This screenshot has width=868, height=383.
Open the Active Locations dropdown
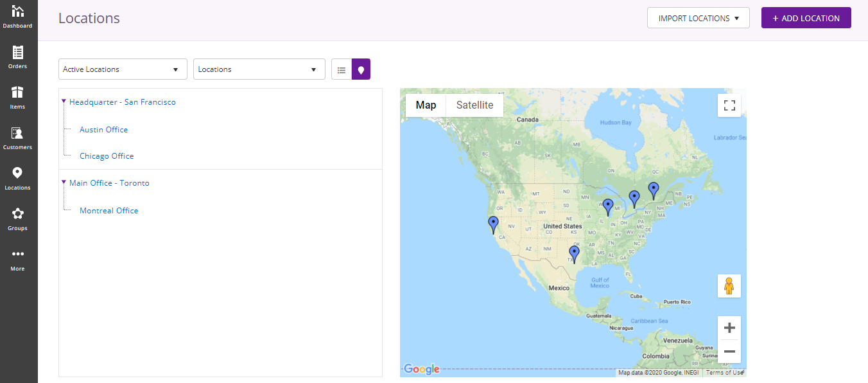point(123,69)
